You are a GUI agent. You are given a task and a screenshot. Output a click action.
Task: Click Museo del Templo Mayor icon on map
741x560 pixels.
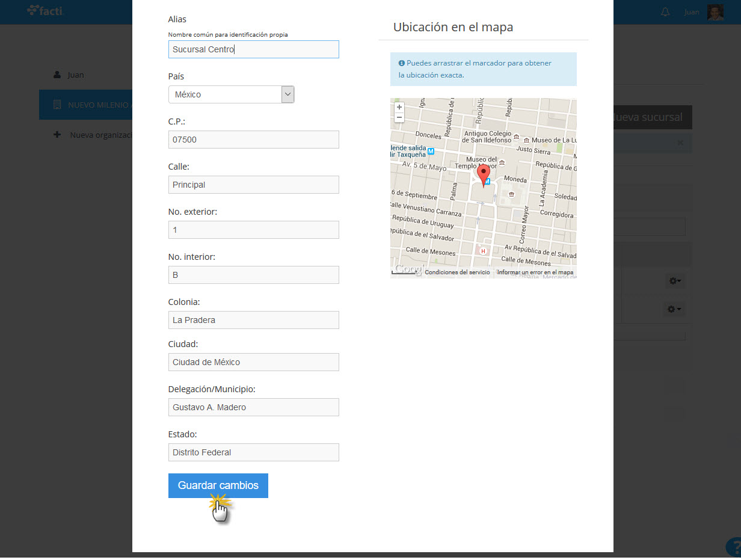pos(502,163)
